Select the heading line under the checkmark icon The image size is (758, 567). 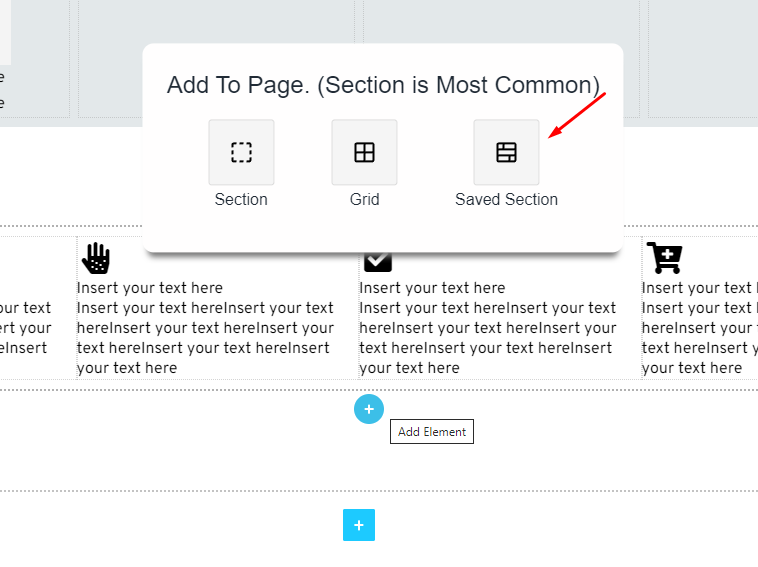click(432, 288)
